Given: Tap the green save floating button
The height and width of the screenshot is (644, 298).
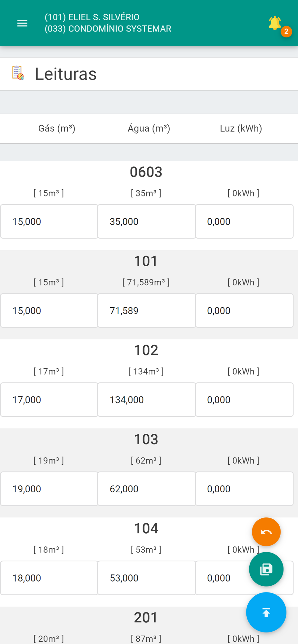Looking at the screenshot, I should 266,569.
